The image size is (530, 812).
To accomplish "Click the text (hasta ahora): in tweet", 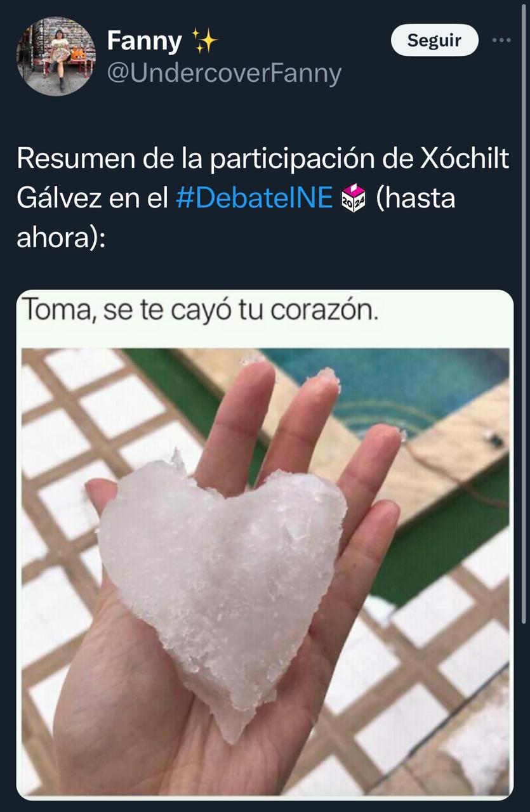I will tap(416, 198).
